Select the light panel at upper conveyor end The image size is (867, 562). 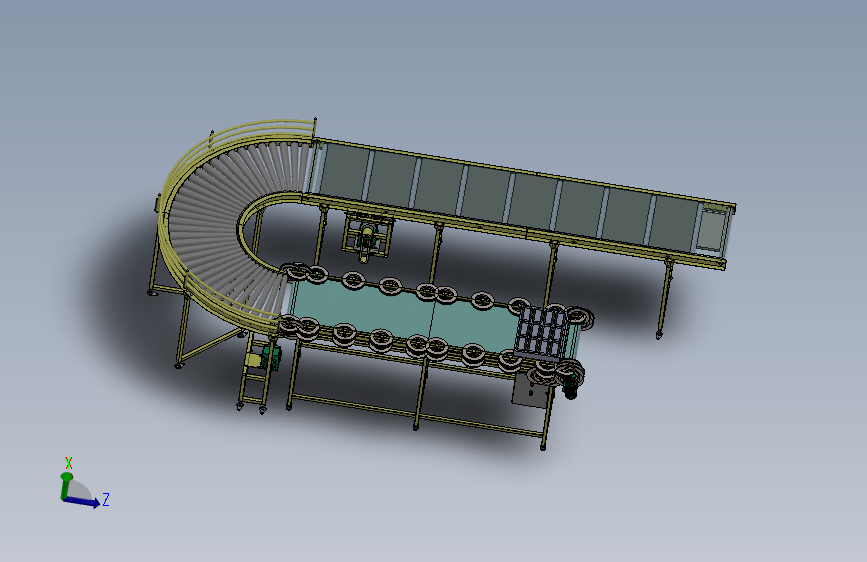(x=710, y=229)
